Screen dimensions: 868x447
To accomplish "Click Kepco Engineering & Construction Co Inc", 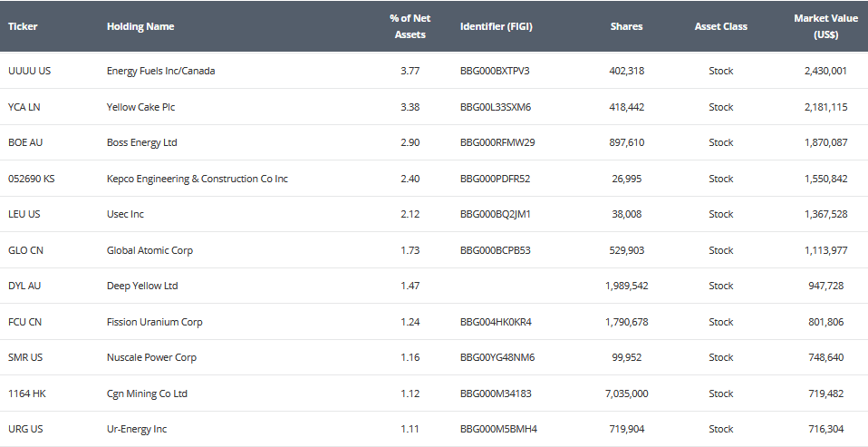I will point(198,179).
